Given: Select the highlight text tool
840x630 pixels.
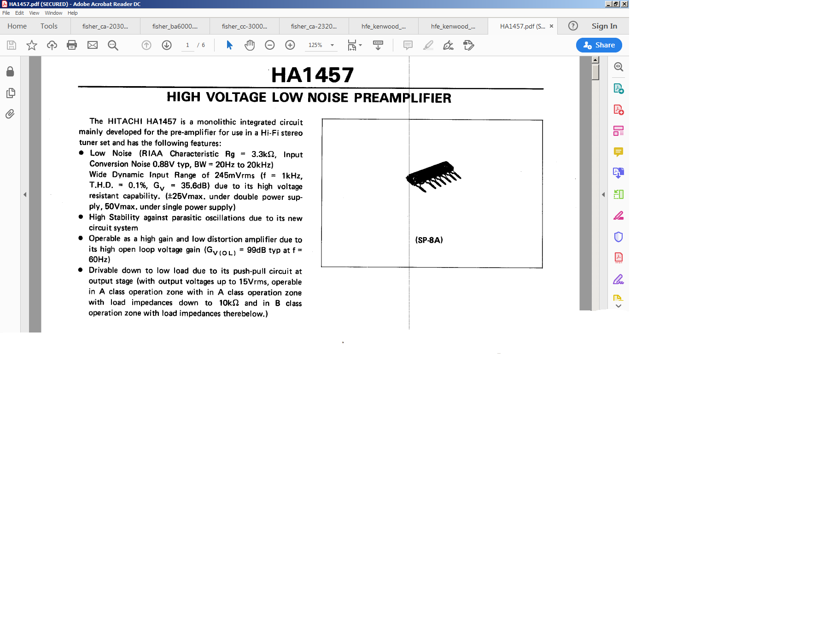Looking at the screenshot, I should coord(428,45).
